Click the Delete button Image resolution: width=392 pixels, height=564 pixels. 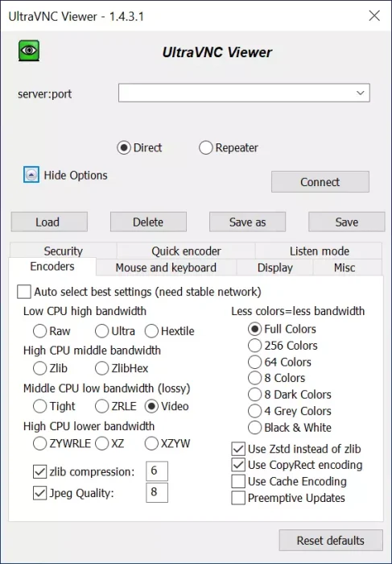tap(148, 222)
